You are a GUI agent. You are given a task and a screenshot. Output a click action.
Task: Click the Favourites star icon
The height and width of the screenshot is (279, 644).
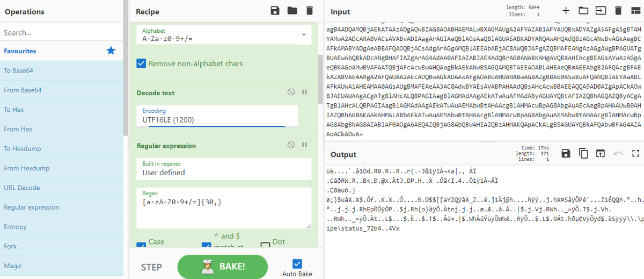point(111,51)
